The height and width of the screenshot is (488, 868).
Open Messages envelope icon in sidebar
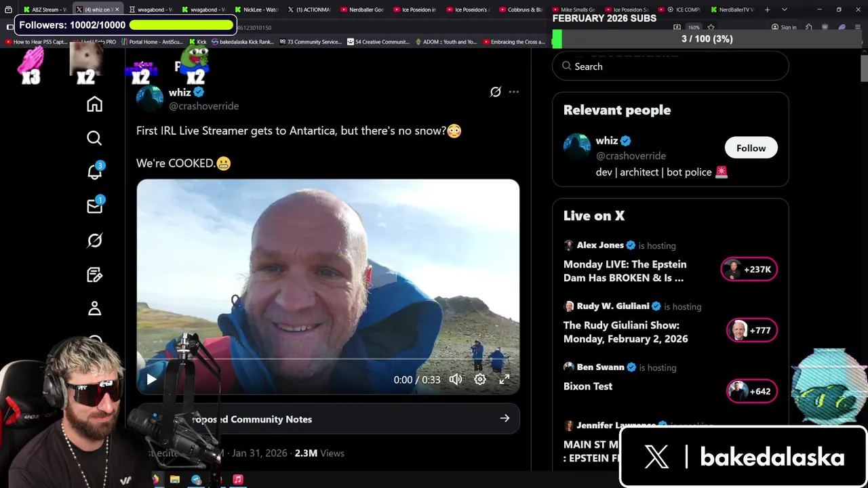(x=94, y=206)
